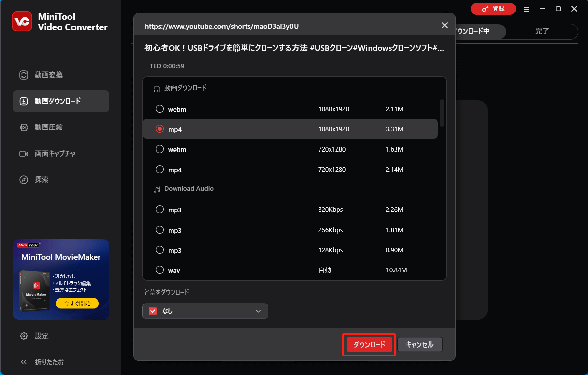Select the 動画ダウンロード sidebar item
This screenshot has height=375, width=588.
pyautogui.click(x=61, y=101)
